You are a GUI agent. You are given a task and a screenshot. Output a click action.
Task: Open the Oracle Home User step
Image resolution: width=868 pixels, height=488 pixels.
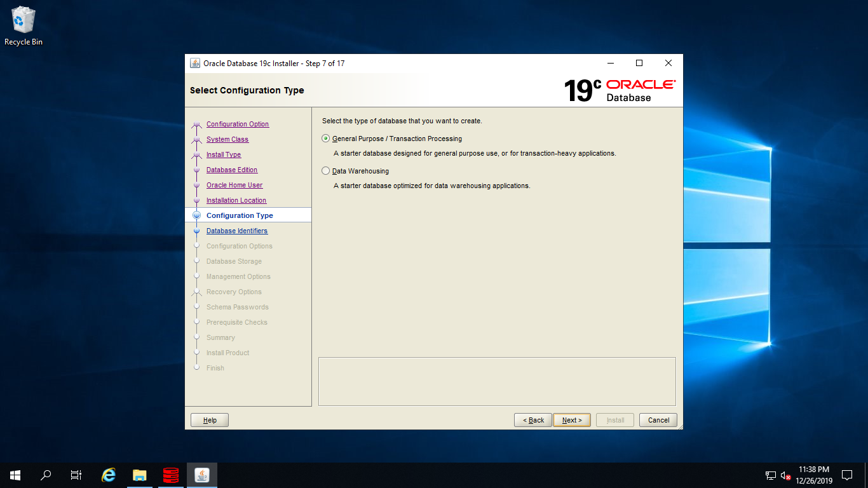[x=234, y=185]
